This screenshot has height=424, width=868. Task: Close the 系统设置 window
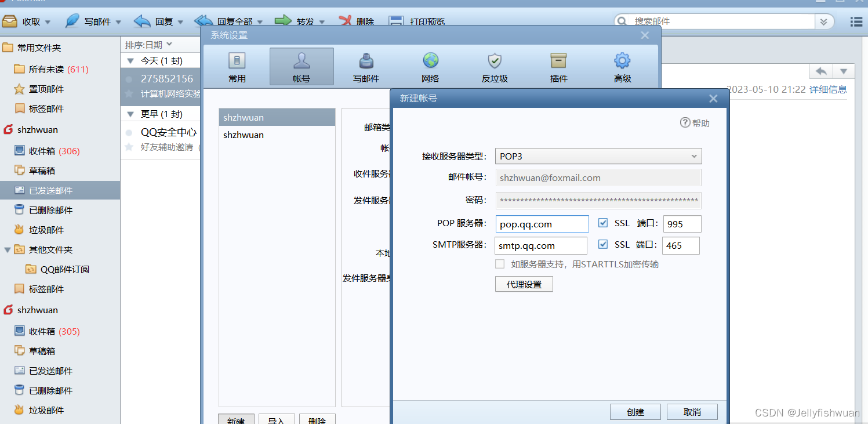[645, 35]
